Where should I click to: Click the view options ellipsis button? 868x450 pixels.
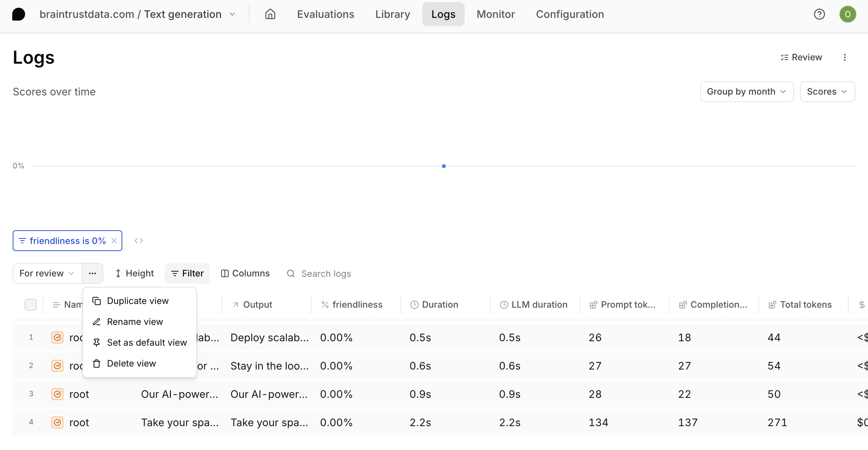coord(92,273)
